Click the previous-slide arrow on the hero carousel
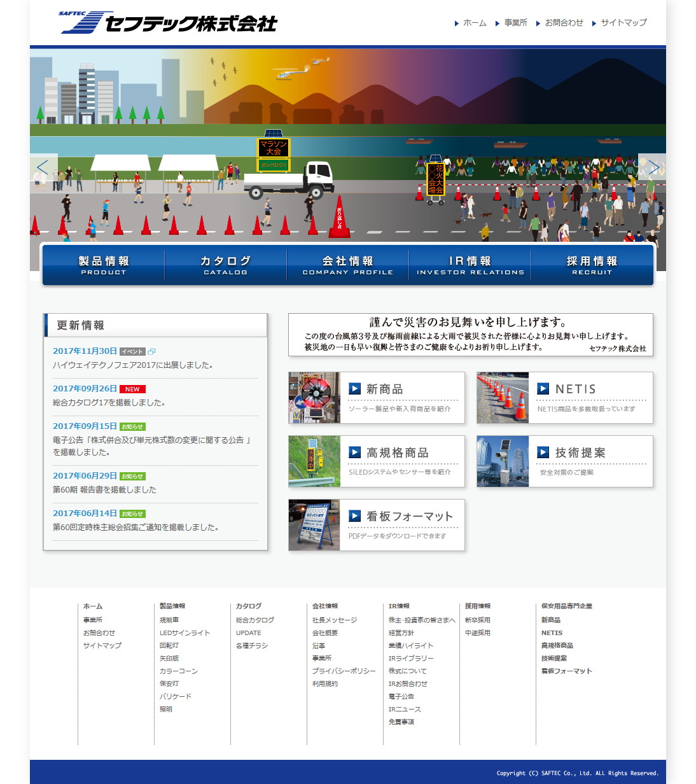 click(43, 167)
